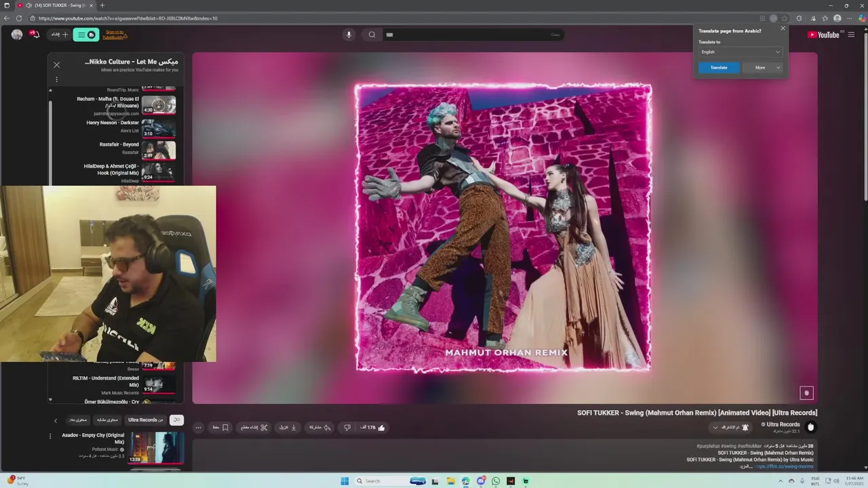Image resolution: width=868 pixels, height=488 pixels.
Task: Open the Translate to language dropdown
Action: [x=741, y=52]
